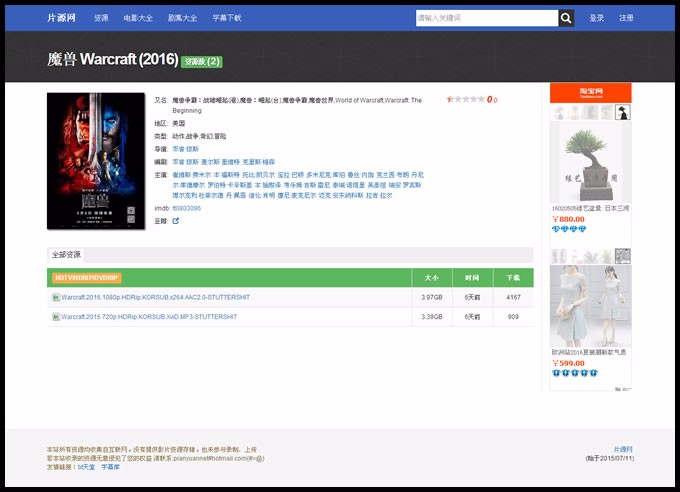This screenshot has width=680, height=492.
Task: Click the 注册 register link
Action: coord(626,18)
